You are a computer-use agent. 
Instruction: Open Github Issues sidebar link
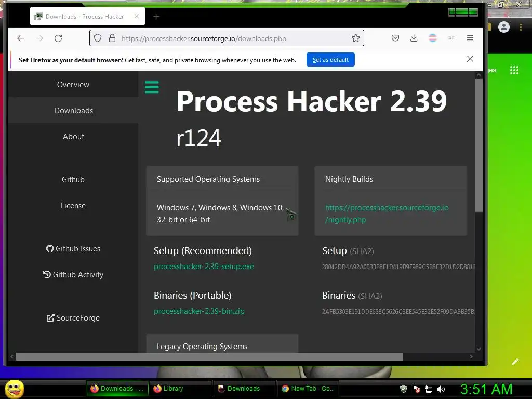click(x=73, y=249)
